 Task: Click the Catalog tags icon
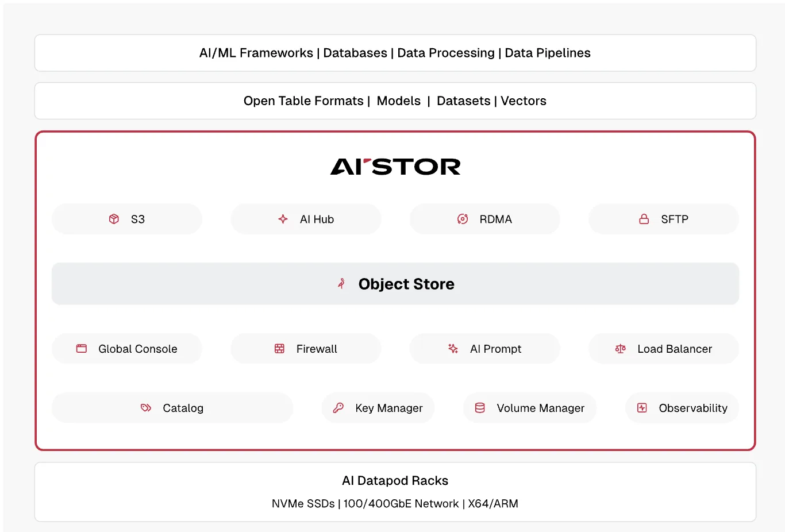click(x=146, y=408)
